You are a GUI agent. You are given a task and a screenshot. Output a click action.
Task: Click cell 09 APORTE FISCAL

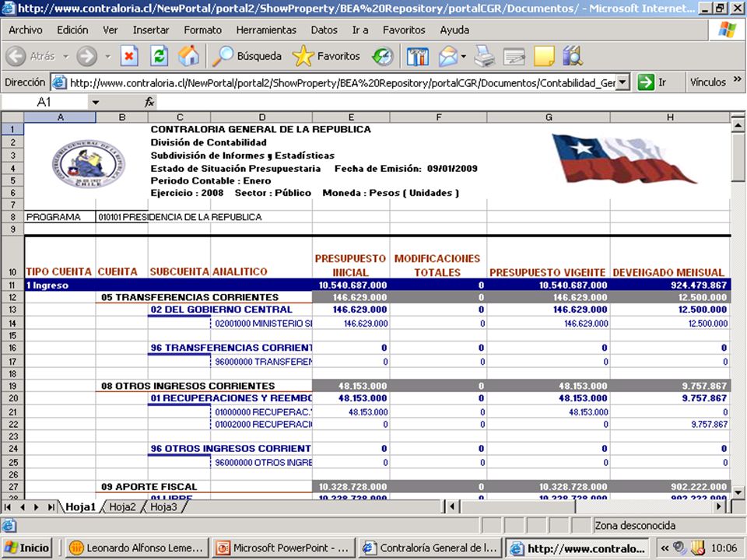149,487
